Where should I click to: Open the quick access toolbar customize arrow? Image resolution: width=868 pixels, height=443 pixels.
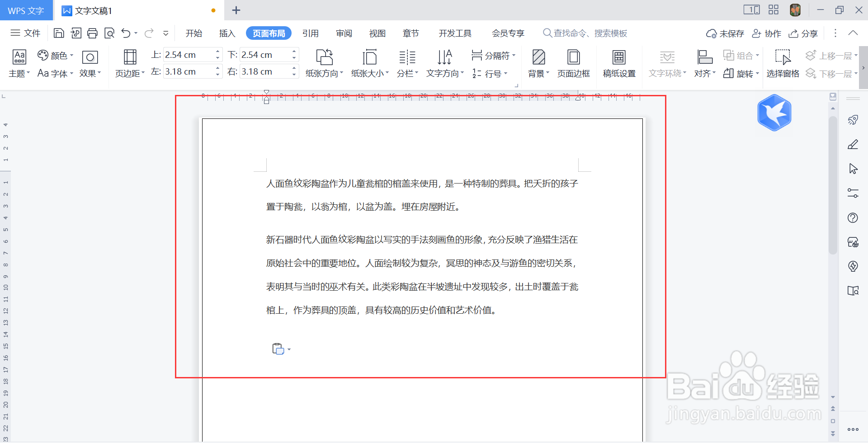[166, 33]
